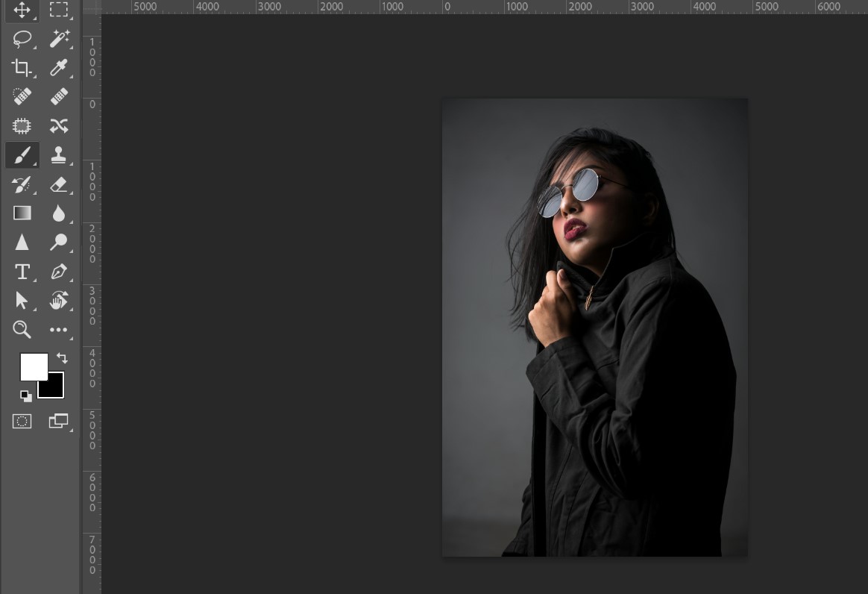Image resolution: width=868 pixels, height=594 pixels.
Task: Select the Sharpen triangle tool
Action: click(x=22, y=242)
